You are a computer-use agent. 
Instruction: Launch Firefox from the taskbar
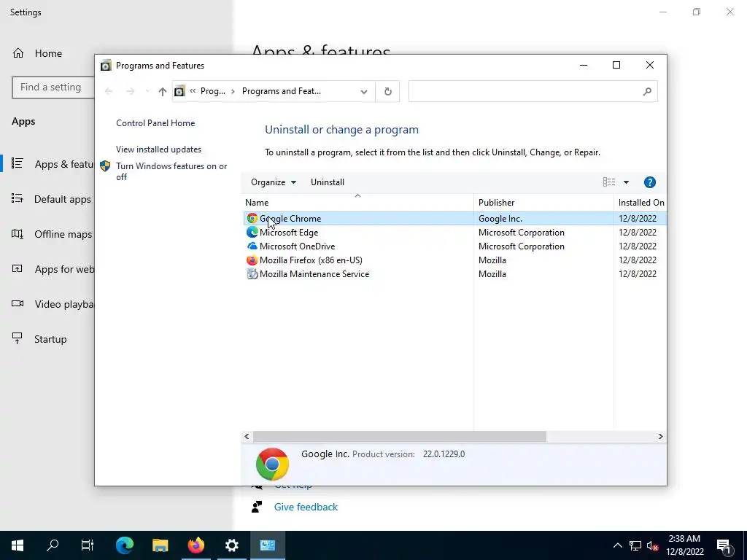pos(196,545)
